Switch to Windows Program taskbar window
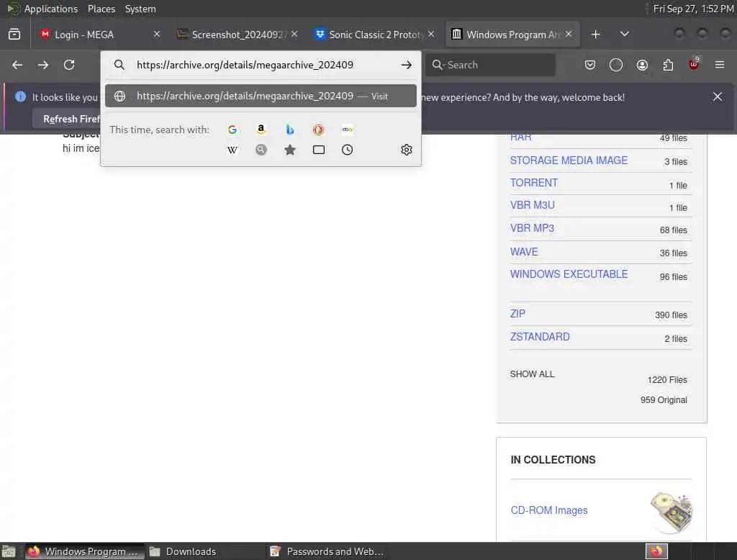The width and height of the screenshot is (737, 560). point(85,551)
